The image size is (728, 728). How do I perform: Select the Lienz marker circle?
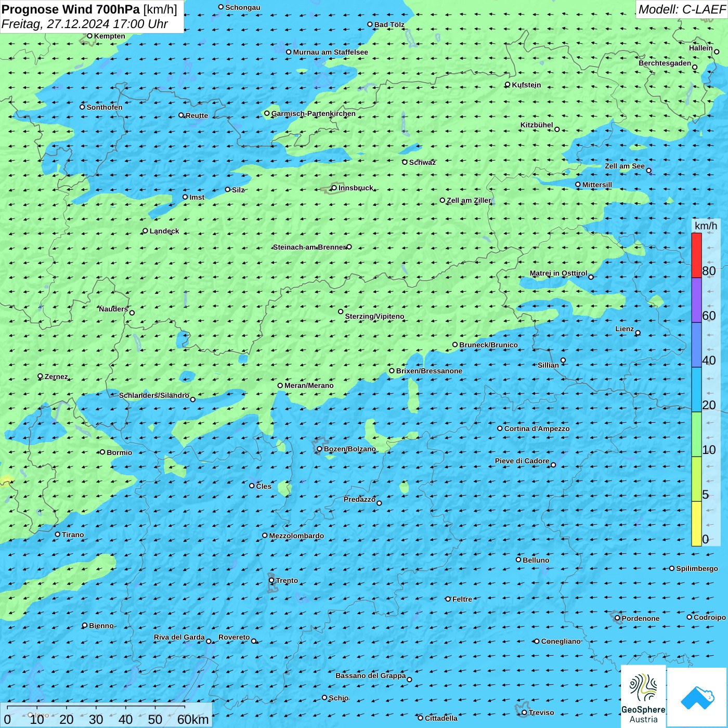click(x=638, y=333)
